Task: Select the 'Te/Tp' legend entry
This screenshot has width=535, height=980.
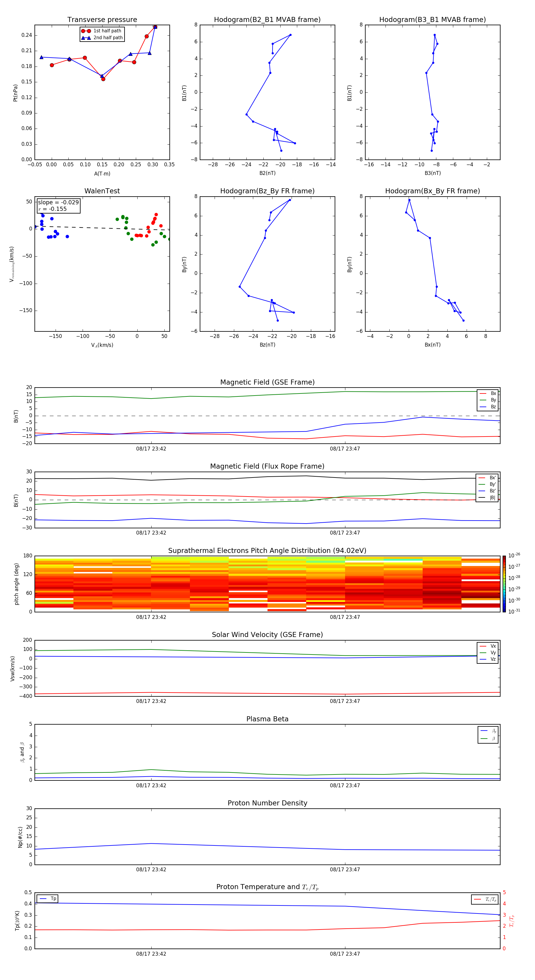Action: pos(485,899)
